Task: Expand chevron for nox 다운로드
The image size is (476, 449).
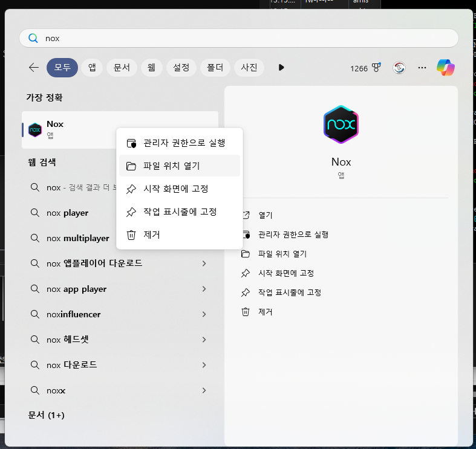Action: click(204, 365)
